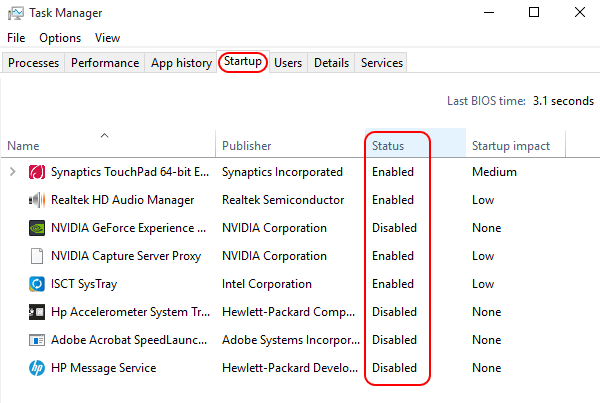This screenshot has width=600, height=403.
Task: Open the Options menu
Action: click(x=60, y=38)
